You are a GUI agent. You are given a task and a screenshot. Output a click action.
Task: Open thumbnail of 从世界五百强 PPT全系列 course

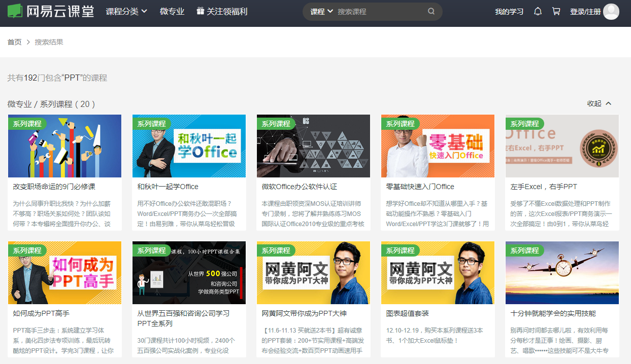189,273
